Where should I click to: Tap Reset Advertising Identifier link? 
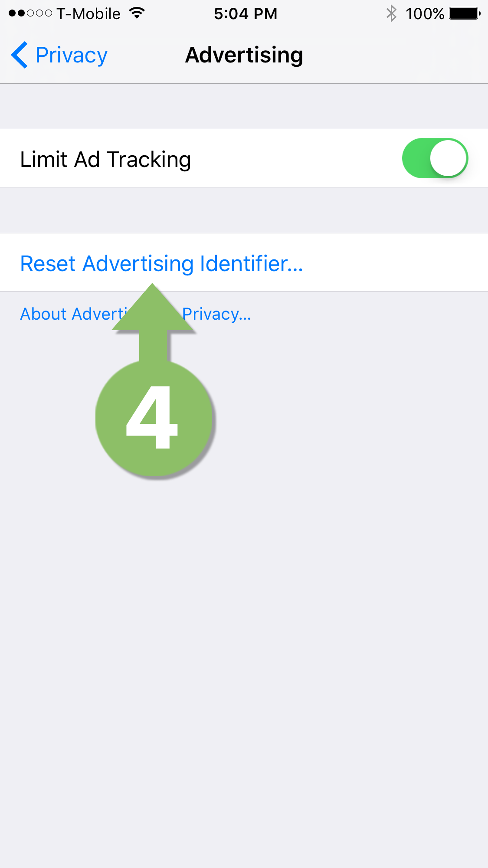coord(161,264)
